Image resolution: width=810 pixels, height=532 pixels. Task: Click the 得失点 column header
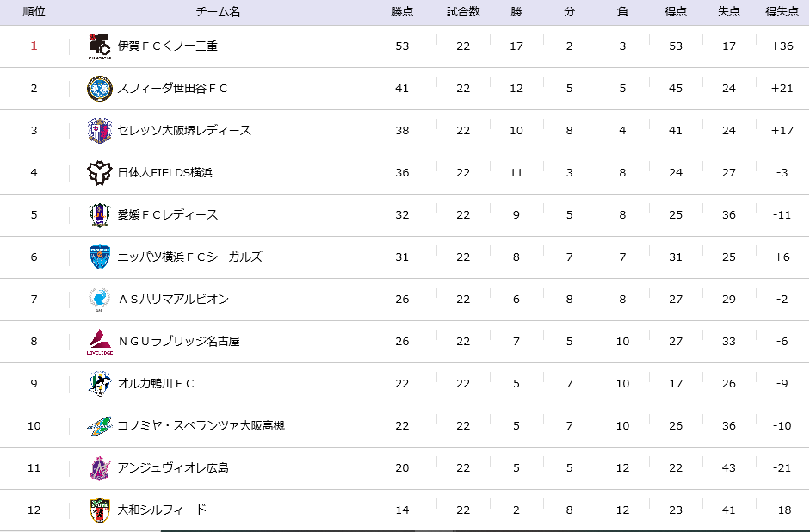pyautogui.click(x=782, y=12)
